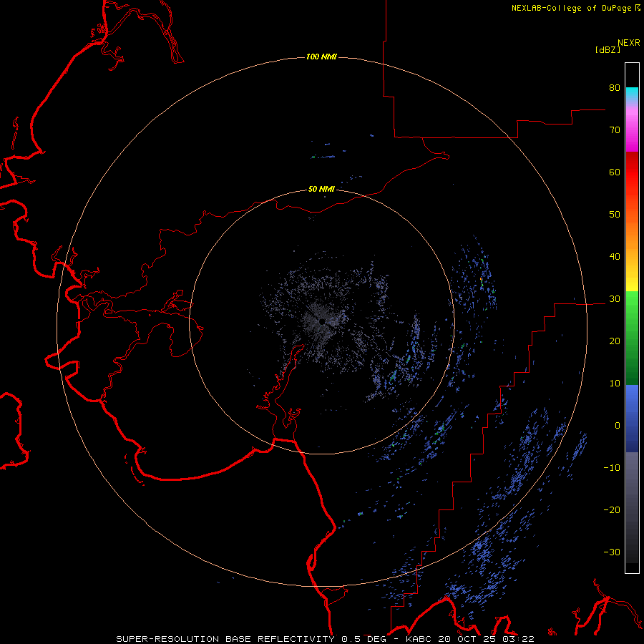The image size is (644, 644).
Task: Click the magenta segment of the reflectivity color bar
Action: point(632,135)
